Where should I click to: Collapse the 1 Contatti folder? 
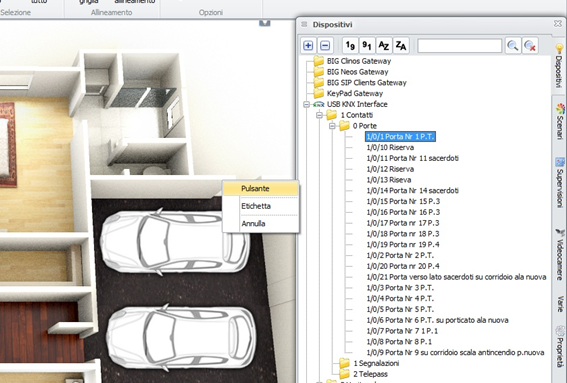coord(319,115)
